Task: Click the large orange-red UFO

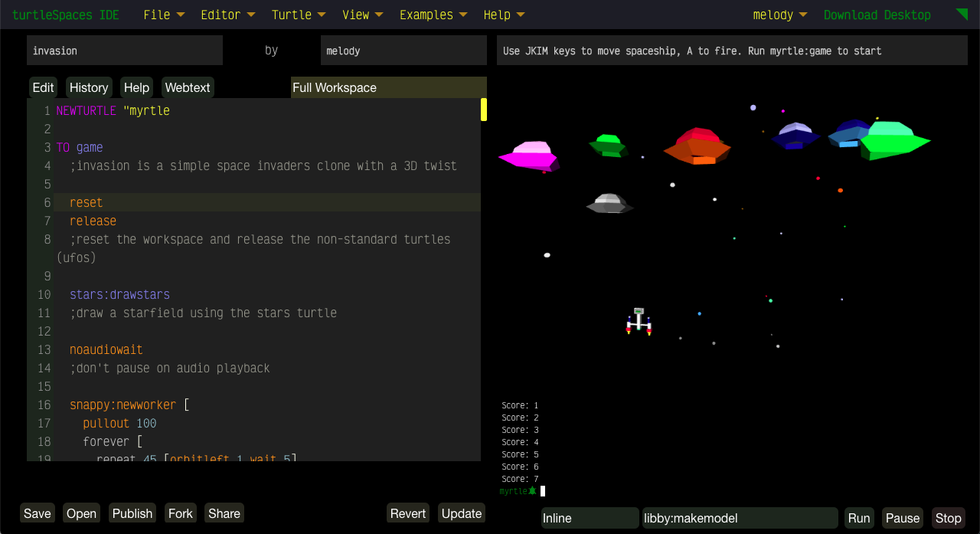Action: (x=697, y=146)
